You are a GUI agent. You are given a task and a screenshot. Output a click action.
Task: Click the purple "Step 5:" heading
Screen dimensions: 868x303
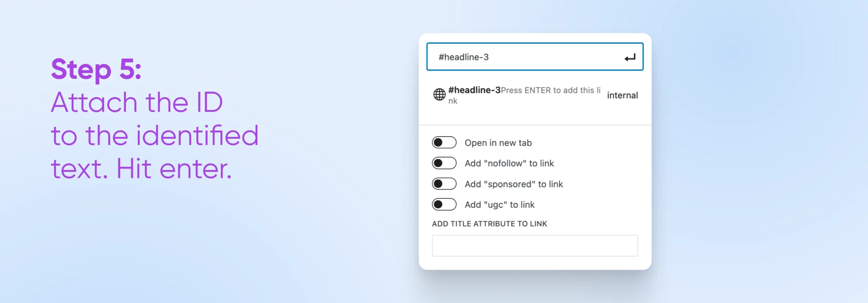tap(96, 70)
